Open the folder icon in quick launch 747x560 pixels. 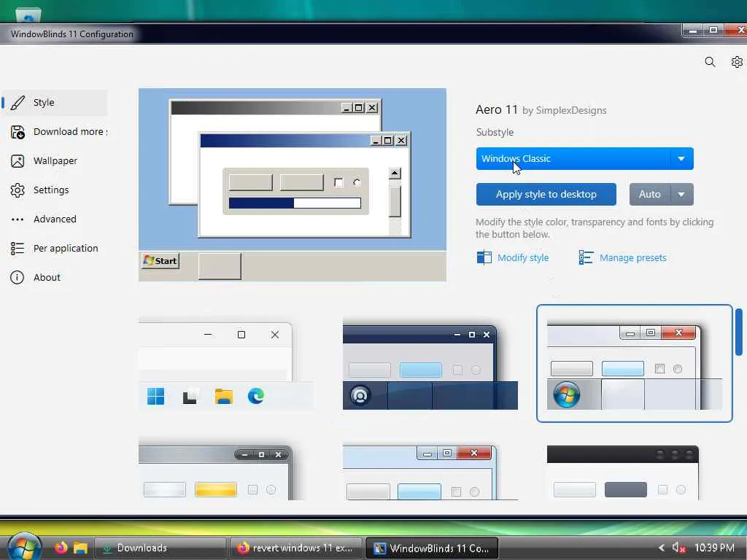tap(80, 548)
